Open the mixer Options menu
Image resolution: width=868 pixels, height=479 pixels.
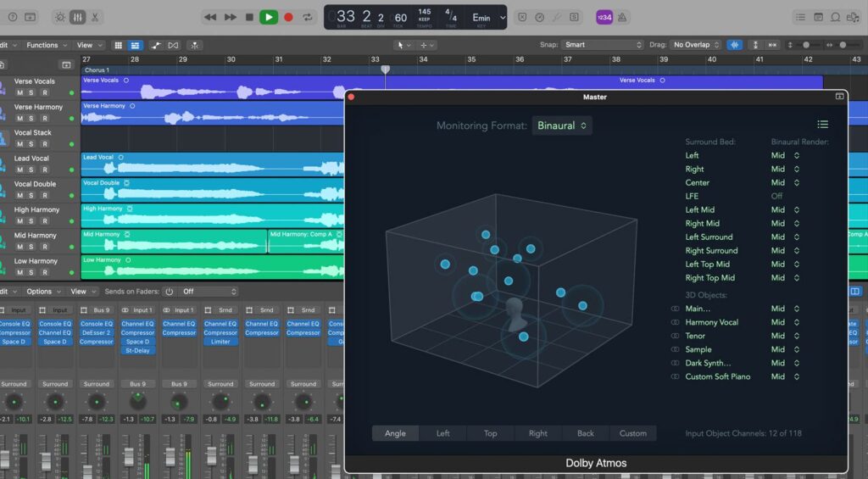(44, 292)
